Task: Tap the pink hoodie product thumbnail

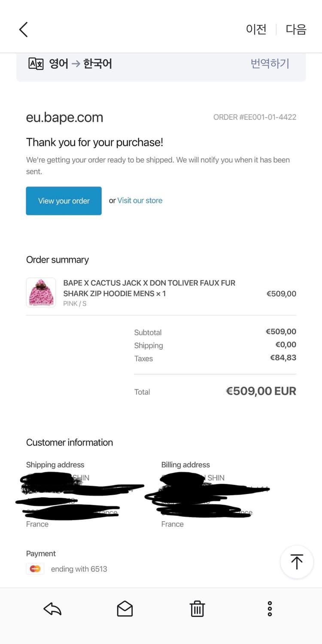Action: [41, 293]
